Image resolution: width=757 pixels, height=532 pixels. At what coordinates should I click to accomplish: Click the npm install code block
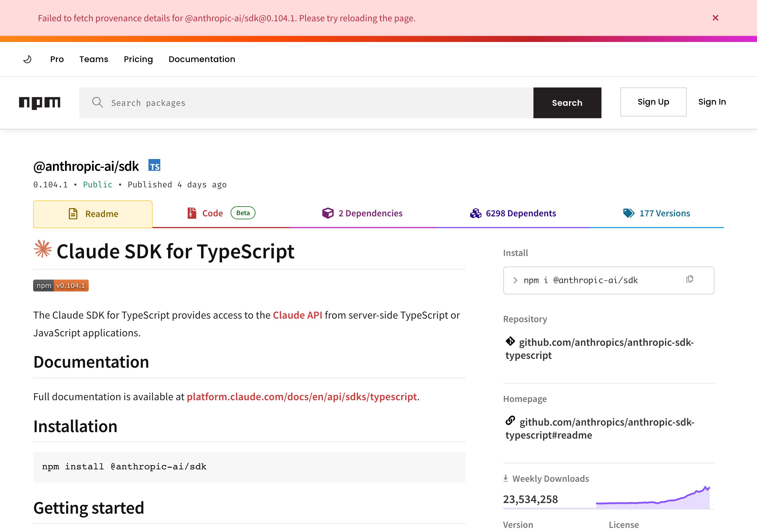point(249,467)
